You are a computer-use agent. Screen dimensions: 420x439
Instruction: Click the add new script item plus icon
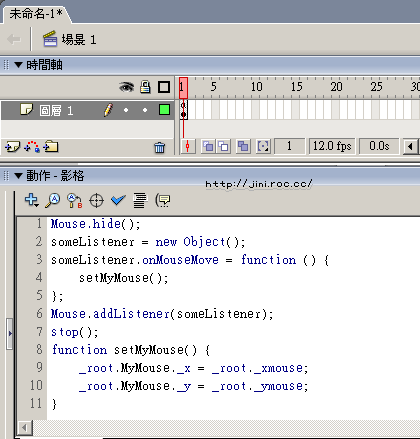point(32,200)
